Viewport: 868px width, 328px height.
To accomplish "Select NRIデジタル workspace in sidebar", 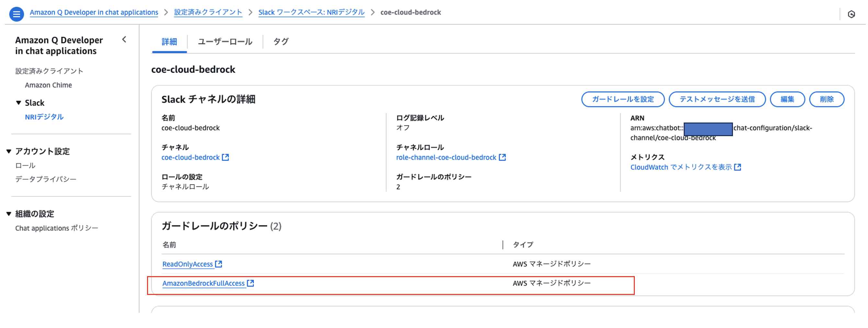I will tap(44, 117).
